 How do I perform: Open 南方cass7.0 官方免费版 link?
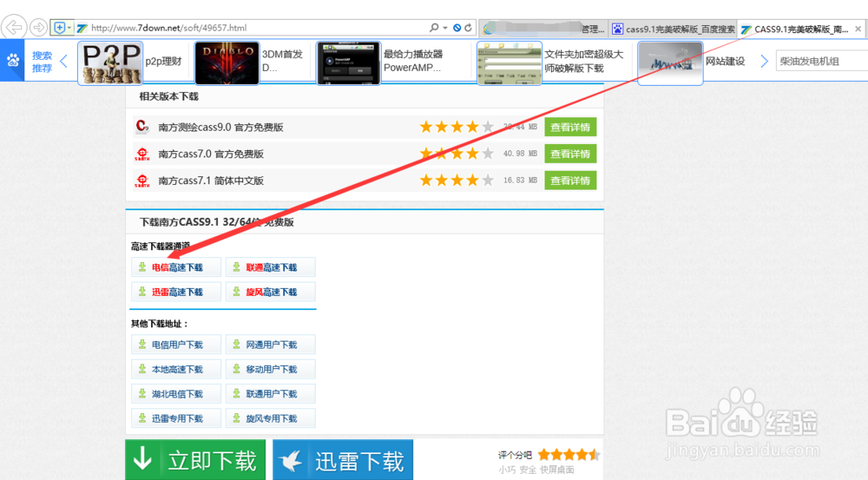[x=211, y=154]
